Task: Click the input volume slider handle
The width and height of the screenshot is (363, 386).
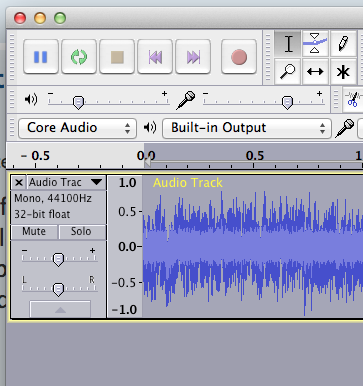Action: (x=287, y=103)
